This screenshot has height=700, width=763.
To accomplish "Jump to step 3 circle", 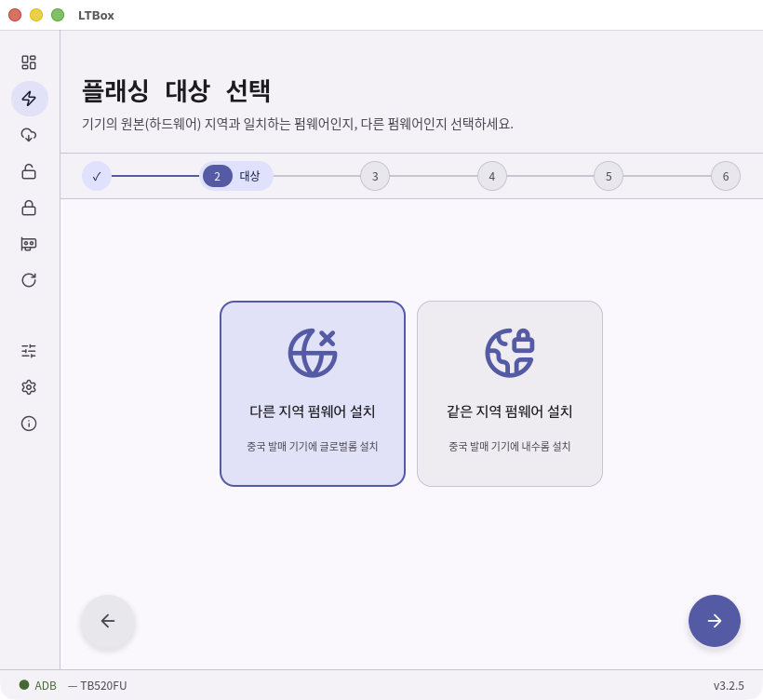I will 375,176.
